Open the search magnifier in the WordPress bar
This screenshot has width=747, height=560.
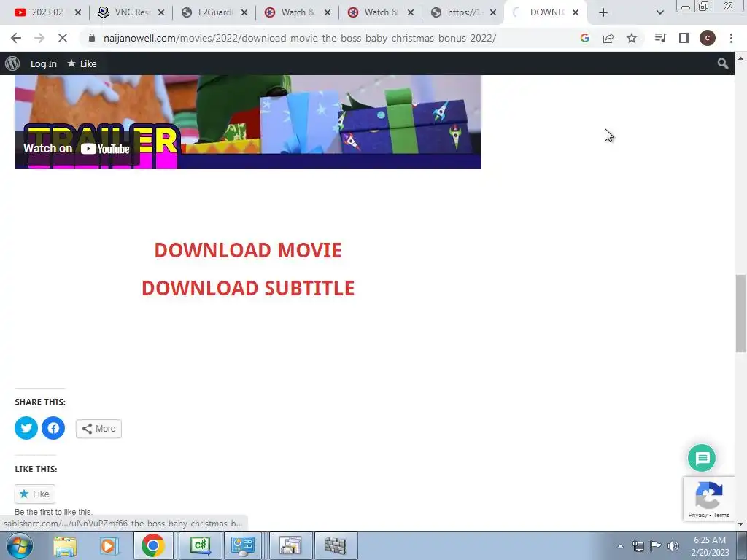tap(723, 63)
